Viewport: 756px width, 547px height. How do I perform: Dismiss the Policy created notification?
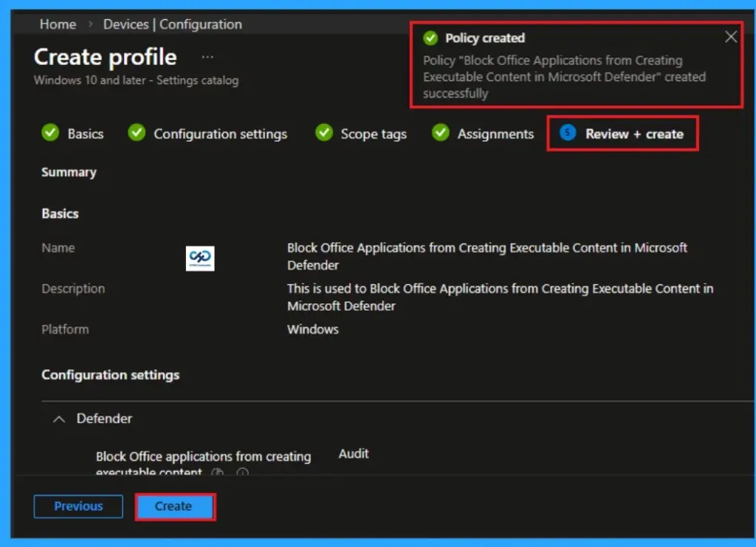(731, 36)
